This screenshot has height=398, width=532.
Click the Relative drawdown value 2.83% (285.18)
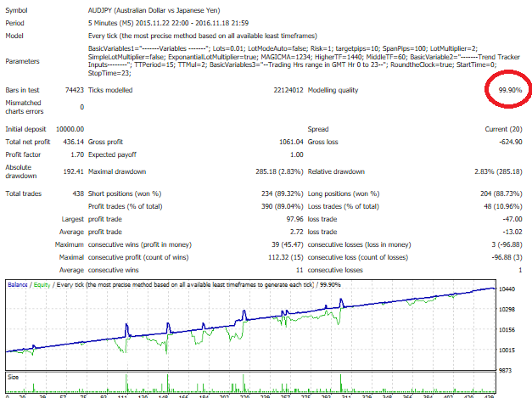[498, 171]
